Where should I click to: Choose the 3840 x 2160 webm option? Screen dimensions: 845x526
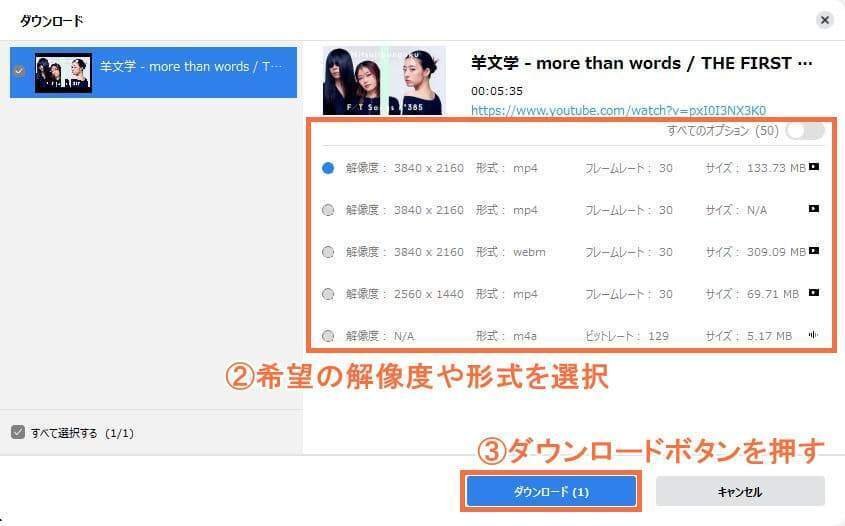(x=328, y=252)
